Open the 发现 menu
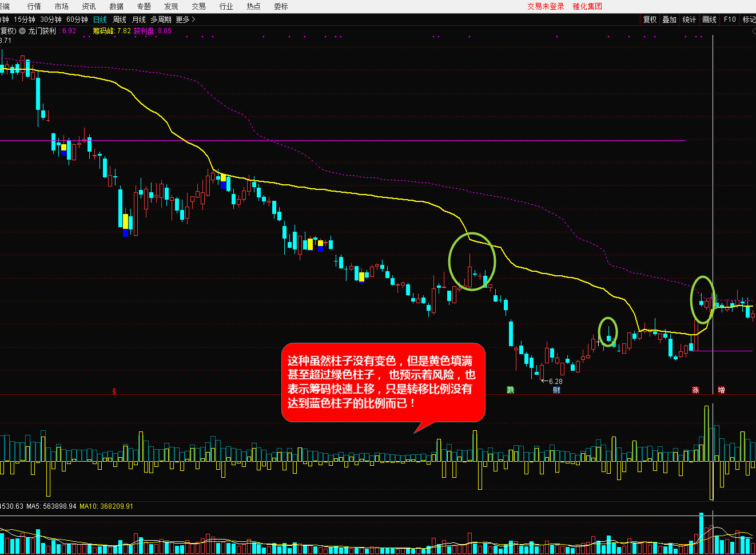 [x=172, y=6]
